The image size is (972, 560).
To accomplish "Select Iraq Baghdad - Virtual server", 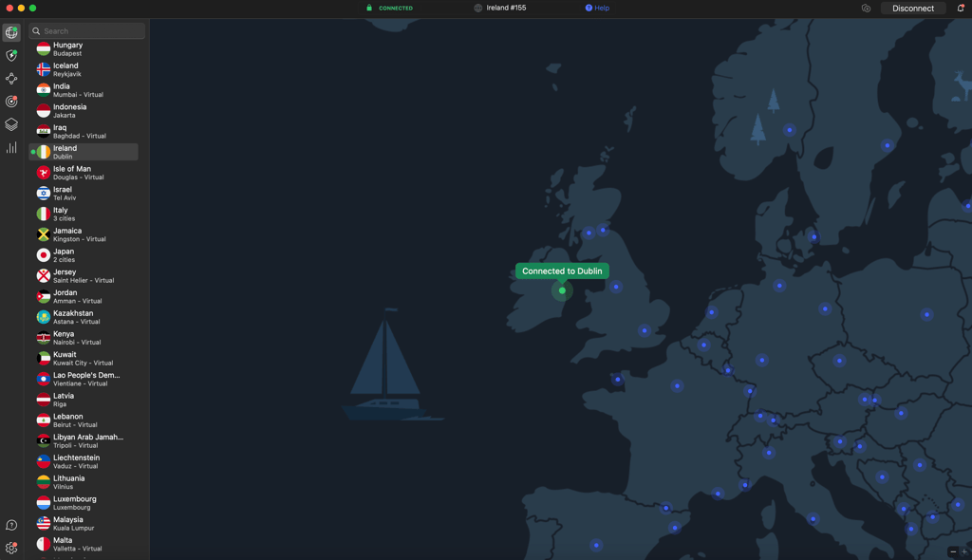I will coord(84,132).
